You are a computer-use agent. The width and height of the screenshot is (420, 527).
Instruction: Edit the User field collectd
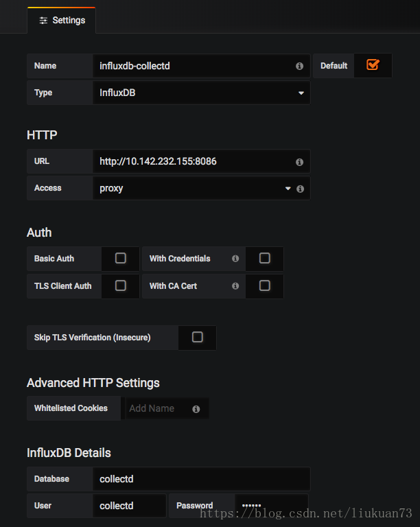pyautogui.click(x=129, y=506)
